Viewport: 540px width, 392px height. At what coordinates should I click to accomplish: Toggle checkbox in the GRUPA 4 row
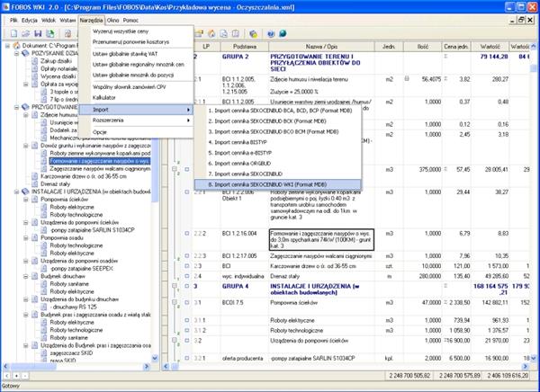click(187, 286)
